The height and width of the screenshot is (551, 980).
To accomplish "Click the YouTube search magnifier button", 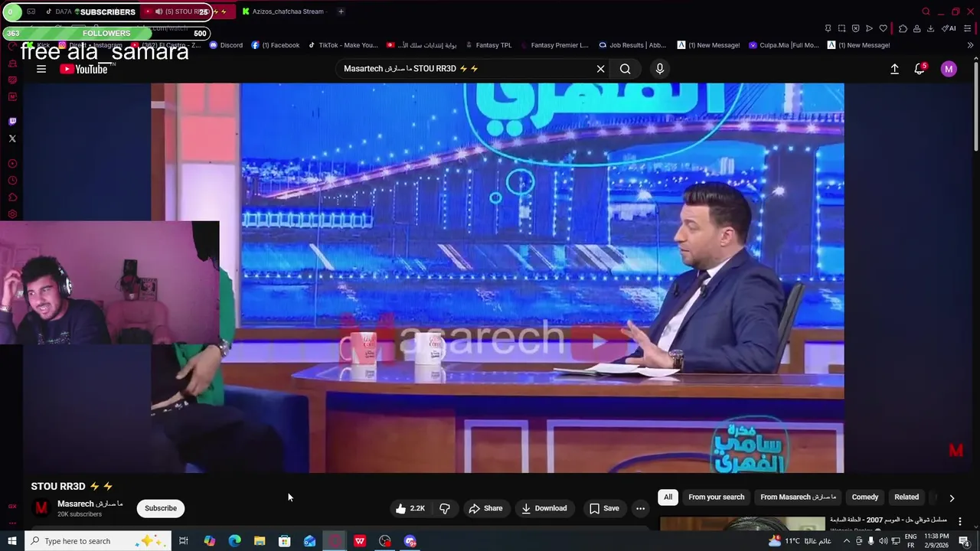I will 626,69.
